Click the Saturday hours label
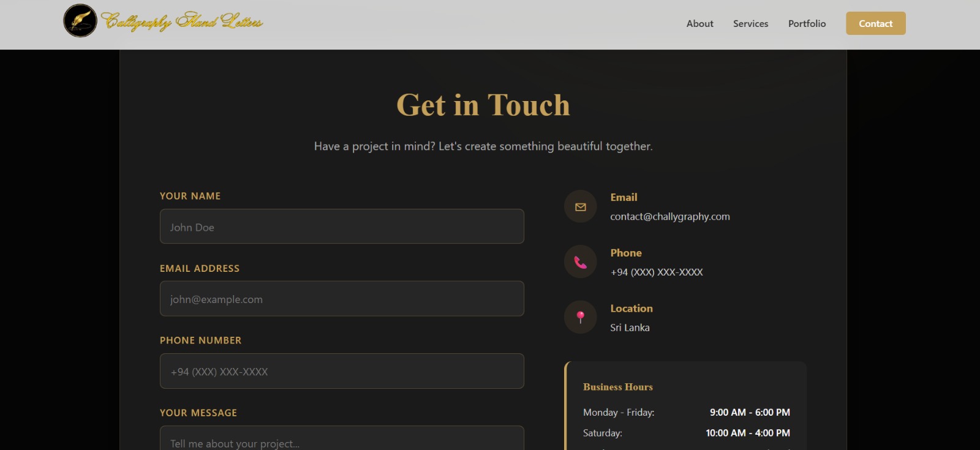Image resolution: width=980 pixels, height=450 pixels. coord(603,433)
